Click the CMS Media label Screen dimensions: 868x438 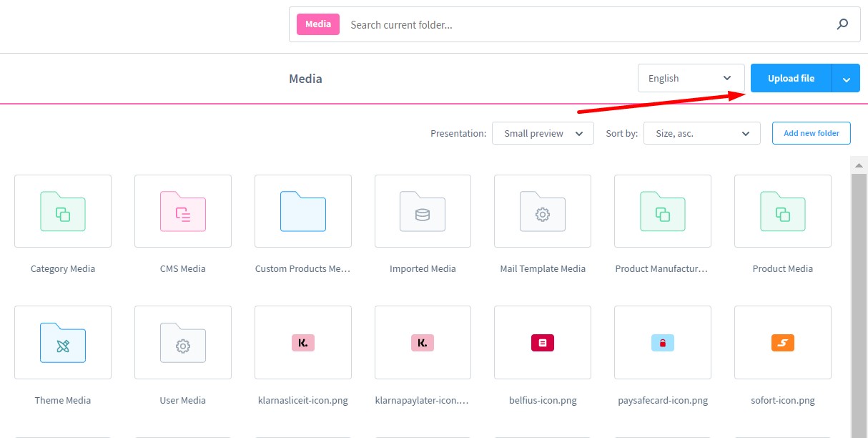point(183,269)
